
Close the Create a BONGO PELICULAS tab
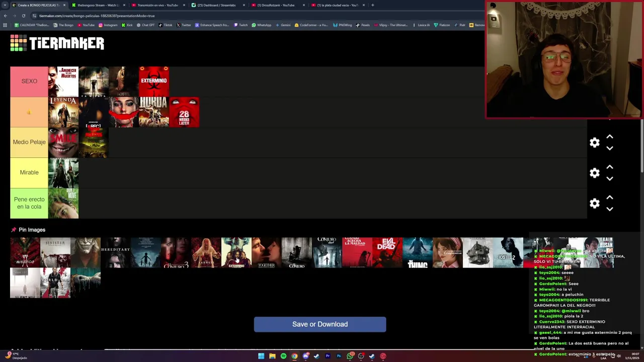pyautogui.click(x=64, y=5)
